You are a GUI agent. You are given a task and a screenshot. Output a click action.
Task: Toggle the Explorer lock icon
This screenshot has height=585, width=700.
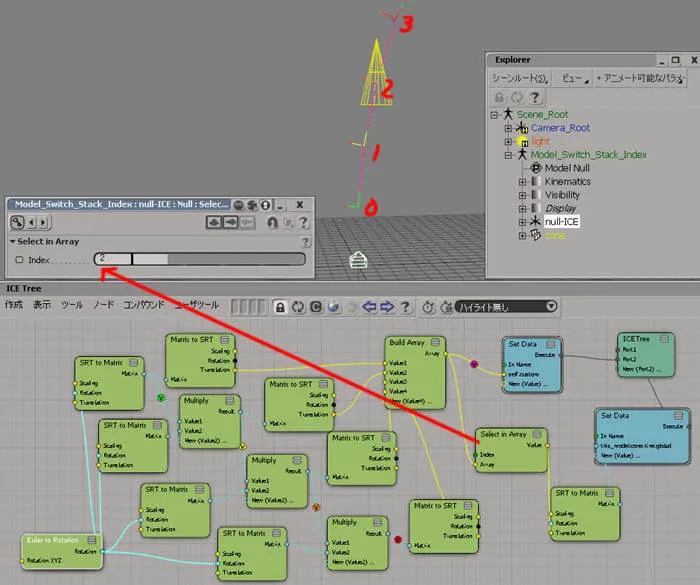click(500, 97)
